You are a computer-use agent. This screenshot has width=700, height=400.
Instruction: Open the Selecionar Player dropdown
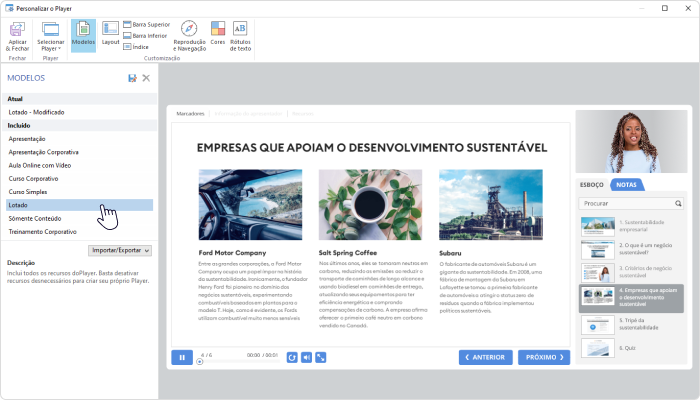(x=50, y=37)
